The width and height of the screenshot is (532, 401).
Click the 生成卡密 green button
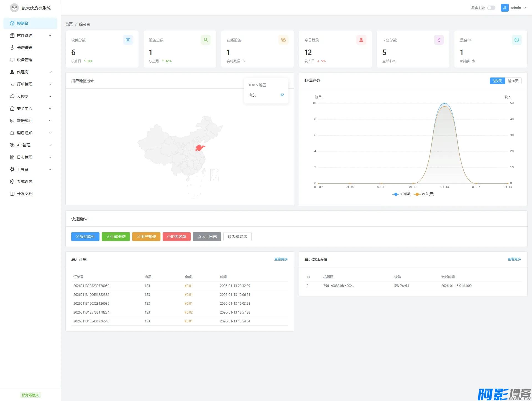click(x=116, y=237)
